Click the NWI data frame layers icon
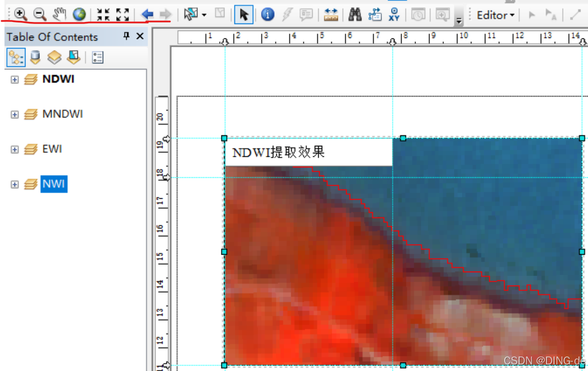The height and width of the screenshot is (371, 588). click(31, 184)
